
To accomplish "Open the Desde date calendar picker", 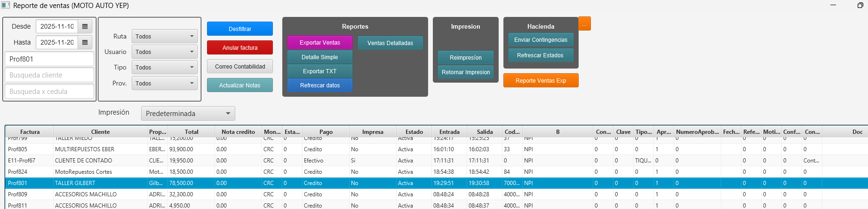I will pos(85,27).
